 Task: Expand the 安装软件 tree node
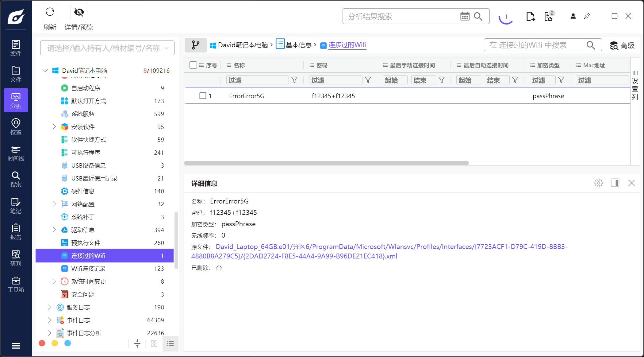54,126
